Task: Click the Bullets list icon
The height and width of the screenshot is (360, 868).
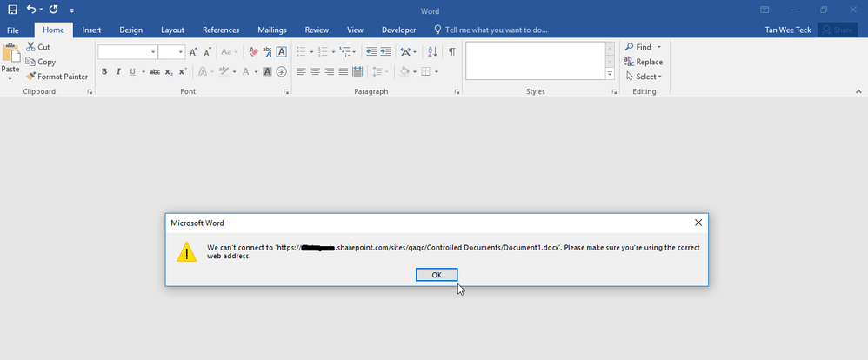Action: click(x=301, y=52)
